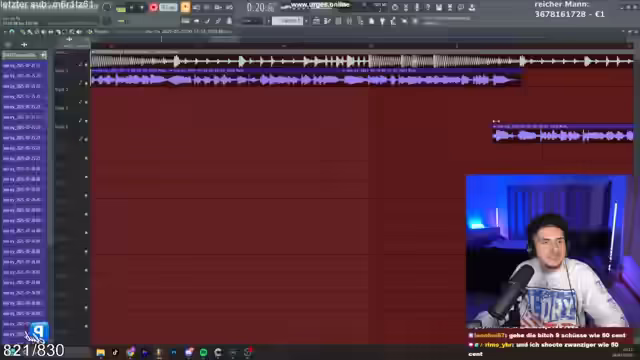Click the arrow right of the pattern selector
The image size is (640, 360).
point(306,21)
